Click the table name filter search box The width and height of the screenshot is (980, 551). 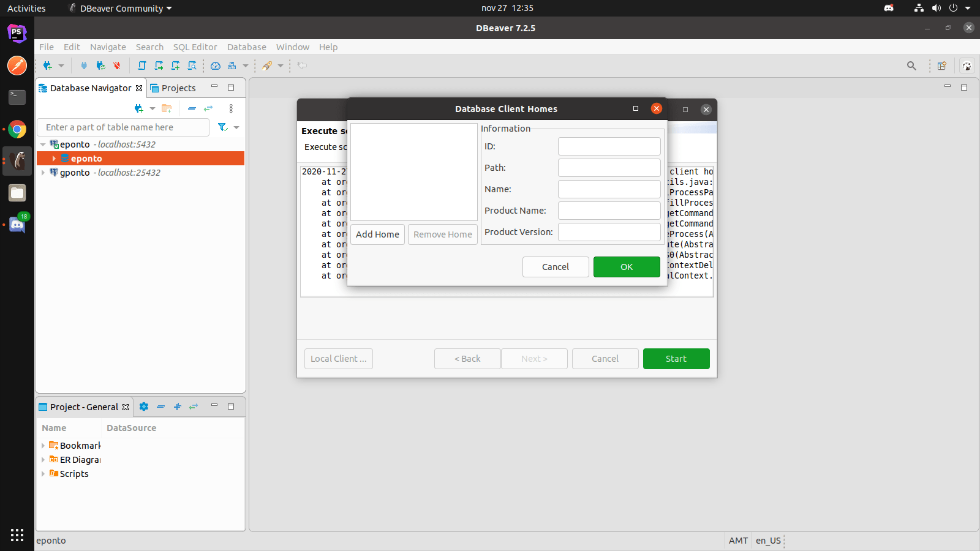tap(123, 127)
